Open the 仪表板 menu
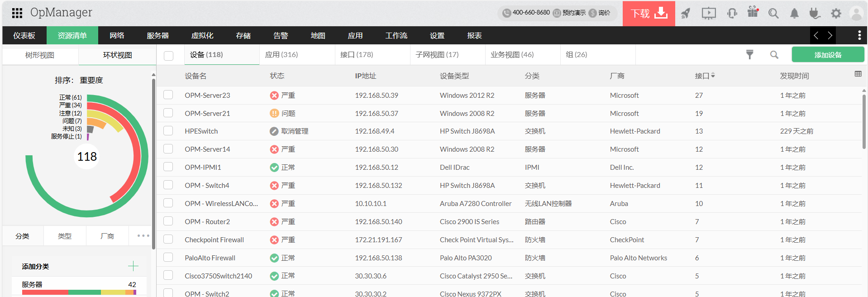868x297 pixels. point(24,35)
